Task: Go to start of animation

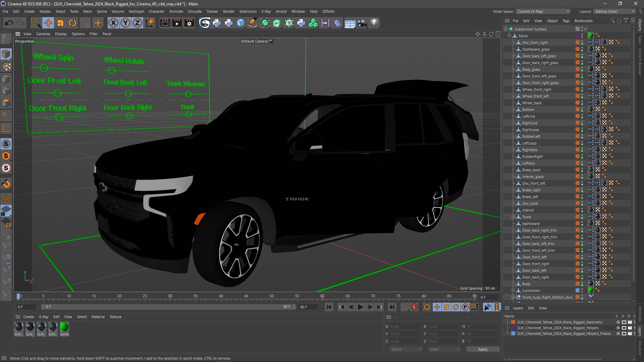Action: click(x=329, y=307)
